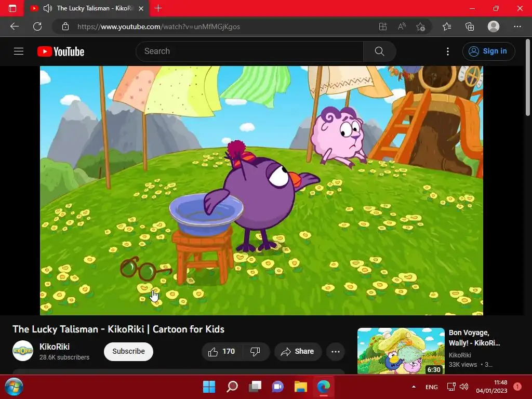Click the Share button
Image resolution: width=532 pixels, height=399 pixels.
click(x=298, y=352)
